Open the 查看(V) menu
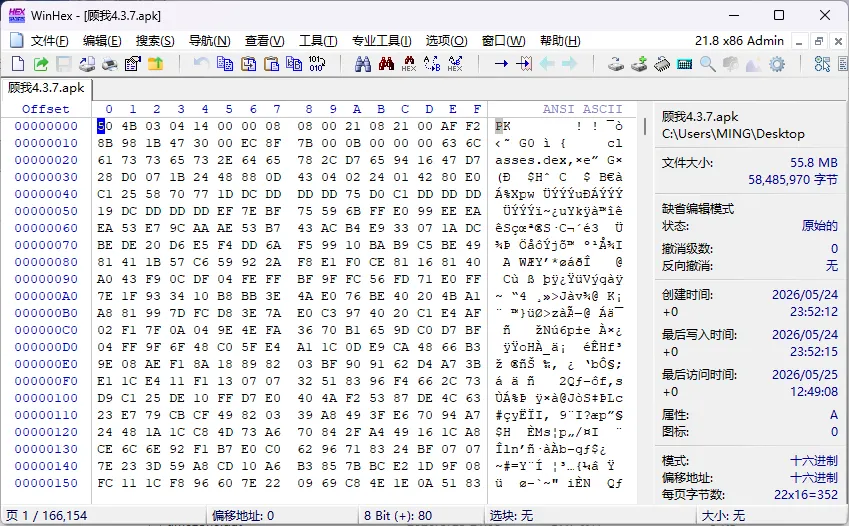The width and height of the screenshot is (849, 526). coord(264,41)
